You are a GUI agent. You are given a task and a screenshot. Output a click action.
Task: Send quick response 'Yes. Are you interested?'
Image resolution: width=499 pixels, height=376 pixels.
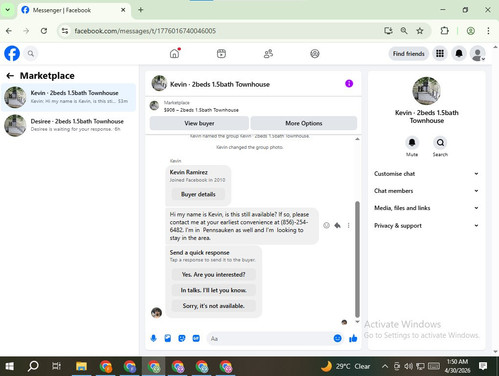tap(214, 274)
